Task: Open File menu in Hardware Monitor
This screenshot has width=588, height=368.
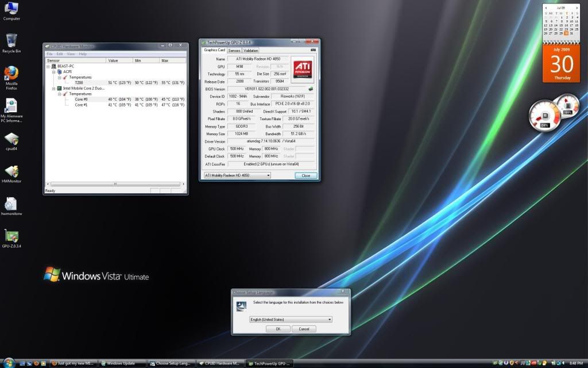Action: click(49, 54)
